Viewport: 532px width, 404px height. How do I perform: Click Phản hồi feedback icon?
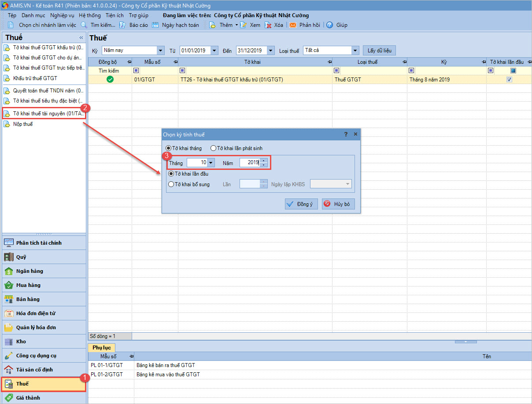pos(293,25)
